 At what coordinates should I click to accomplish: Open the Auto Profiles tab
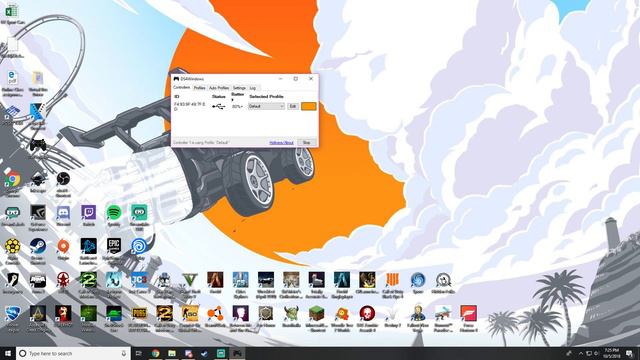[x=219, y=88]
